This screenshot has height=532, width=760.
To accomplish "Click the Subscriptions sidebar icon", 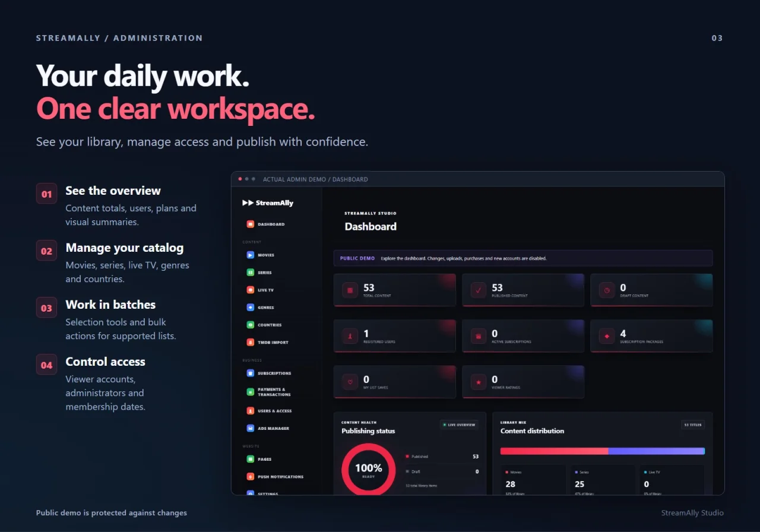I will point(251,373).
